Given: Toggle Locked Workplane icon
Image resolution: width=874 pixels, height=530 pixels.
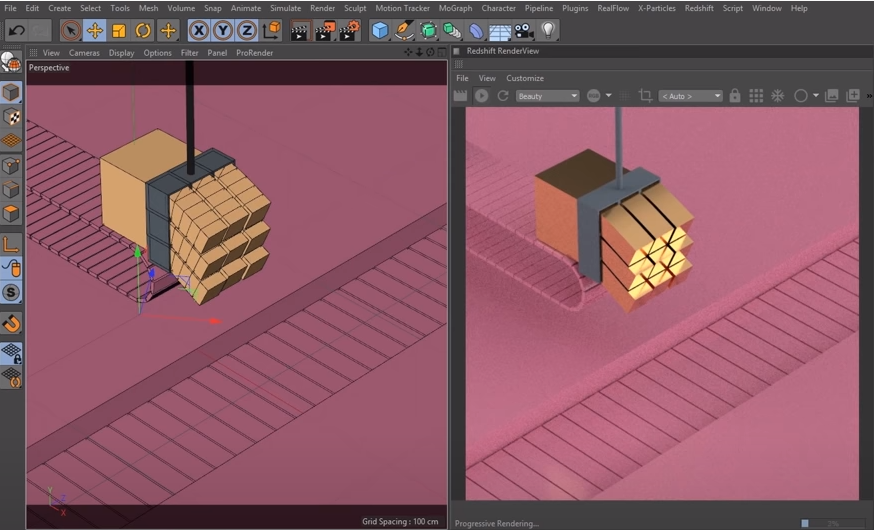Looking at the screenshot, I should tap(11, 353).
